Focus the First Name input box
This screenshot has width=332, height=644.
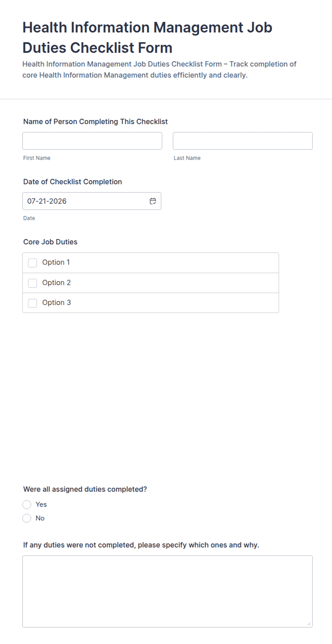pos(92,141)
